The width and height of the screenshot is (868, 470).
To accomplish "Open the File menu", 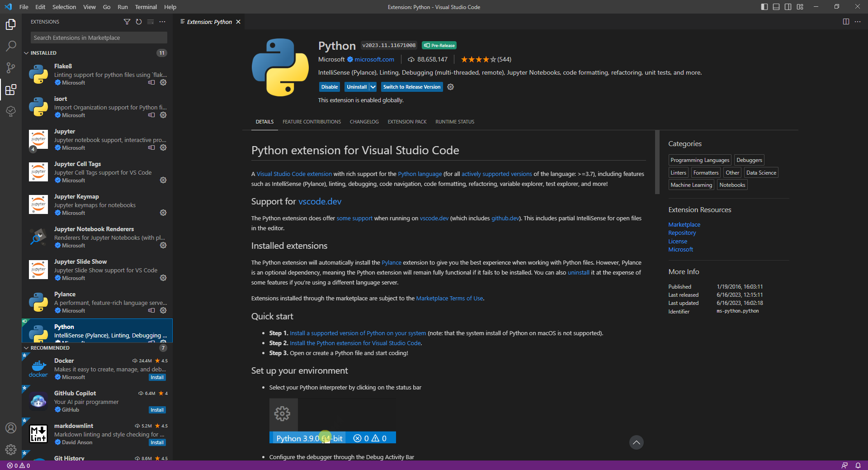I will [x=24, y=7].
